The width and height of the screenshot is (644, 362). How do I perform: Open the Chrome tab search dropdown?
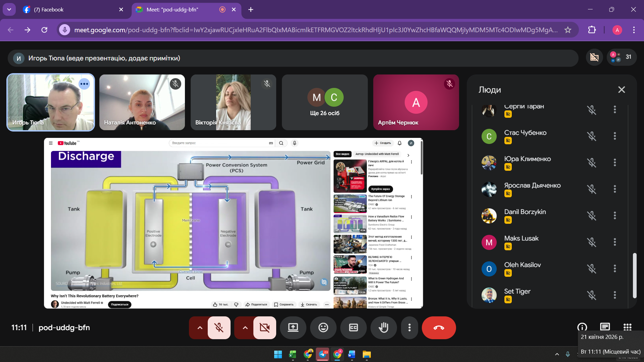[x=9, y=9]
